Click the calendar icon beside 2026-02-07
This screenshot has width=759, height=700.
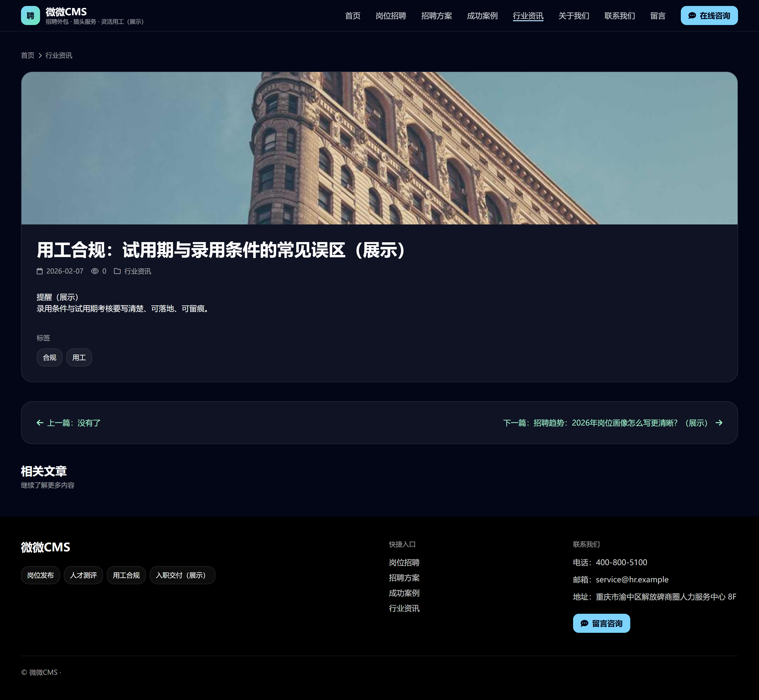tap(39, 271)
